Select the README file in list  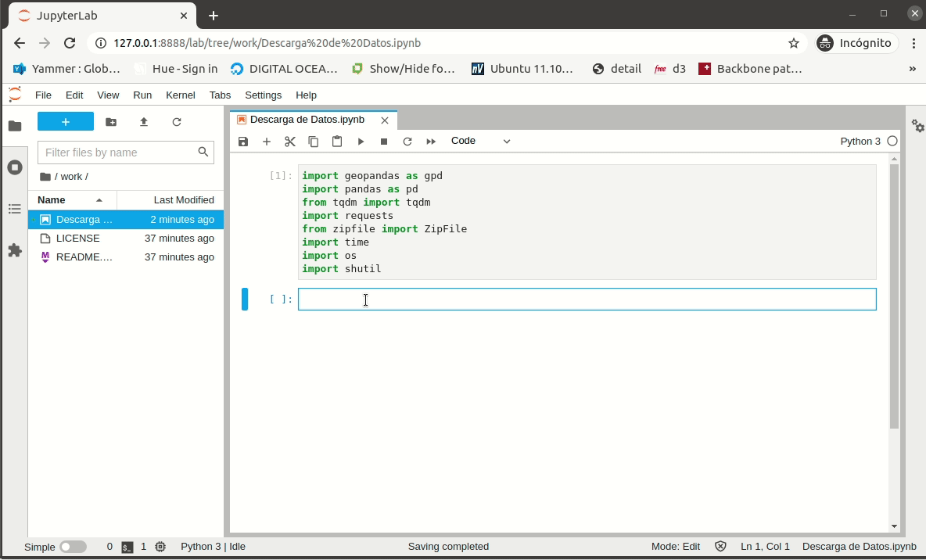click(126, 257)
